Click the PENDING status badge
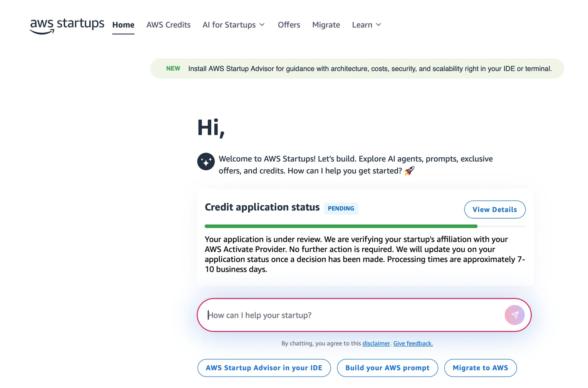The height and width of the screenshot is (388, 588). tap(341, 208)
